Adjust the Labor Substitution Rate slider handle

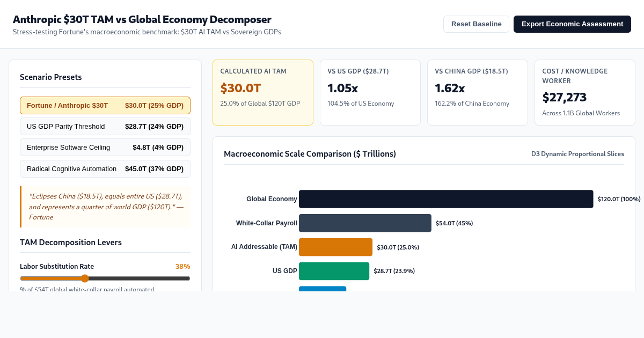[85, 278]
